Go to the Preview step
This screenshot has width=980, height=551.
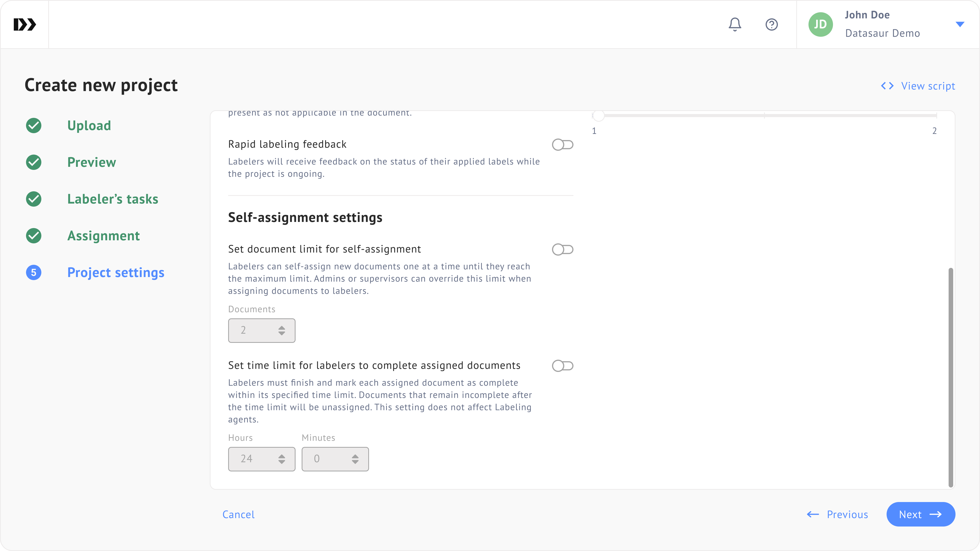(91, 162)
